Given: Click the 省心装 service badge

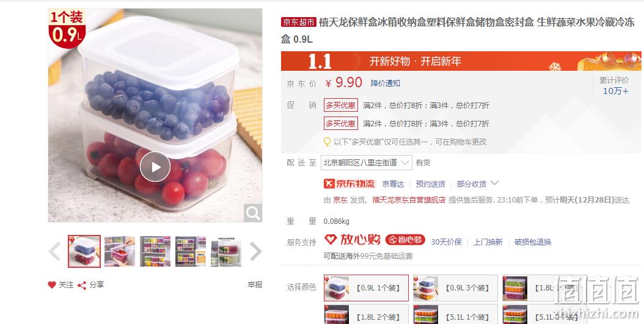Looking at the screenshot, I should point(405,240).
